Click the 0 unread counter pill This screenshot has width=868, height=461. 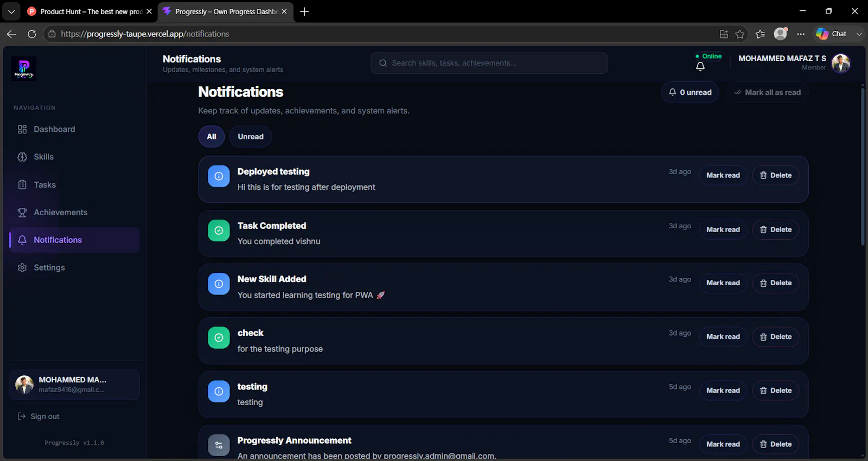coord(690,92)
